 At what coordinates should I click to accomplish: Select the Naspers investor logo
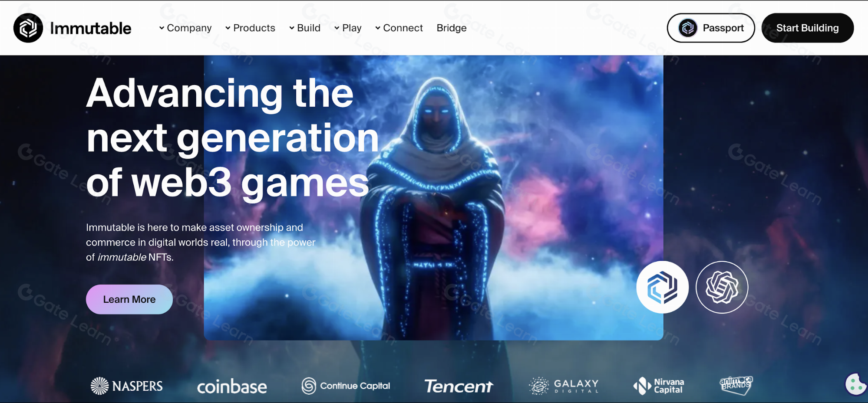tap(126, 386)
